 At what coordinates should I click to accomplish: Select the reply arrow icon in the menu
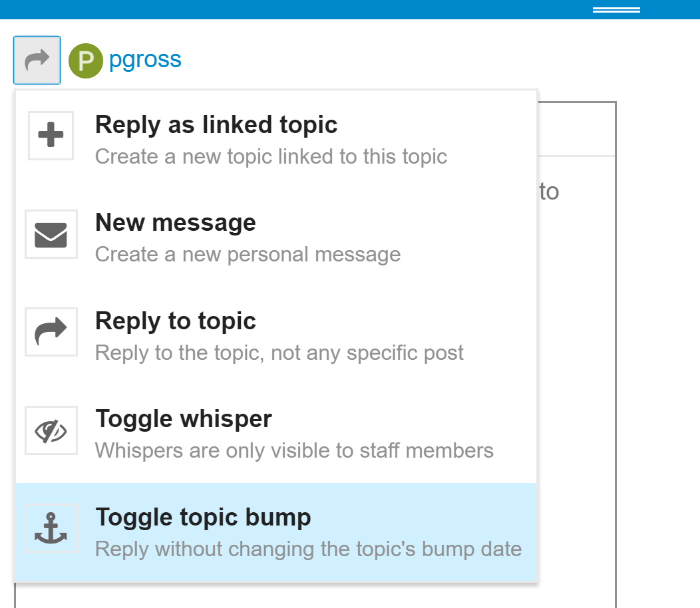(51, 332)
